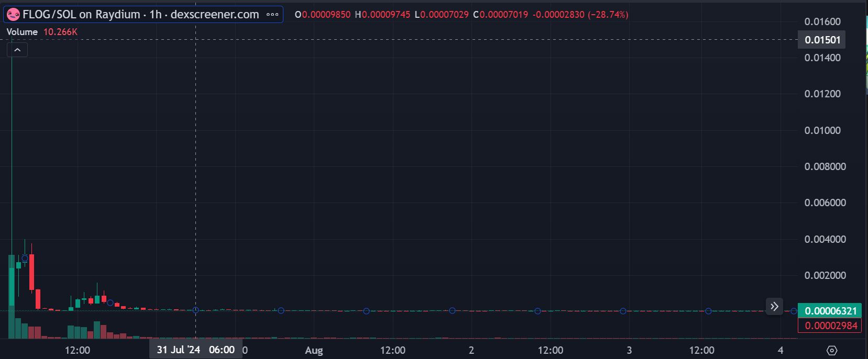Click the Aug label on the time axis
The image size is (868, 359).
pyautogui.click(x=314, y=351)
